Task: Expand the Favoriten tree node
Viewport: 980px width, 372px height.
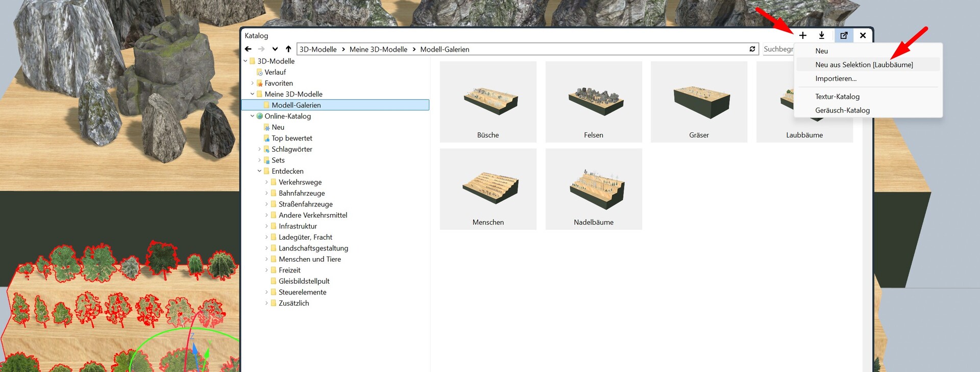Action: 252,83
